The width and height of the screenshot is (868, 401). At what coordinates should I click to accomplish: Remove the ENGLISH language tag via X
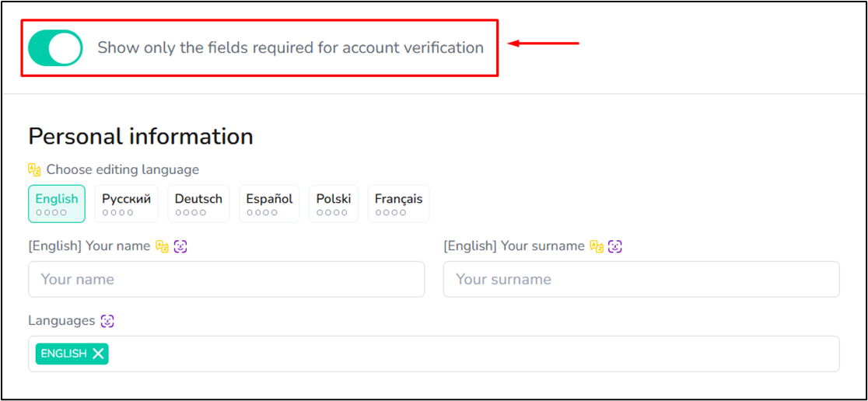(98, 354)
